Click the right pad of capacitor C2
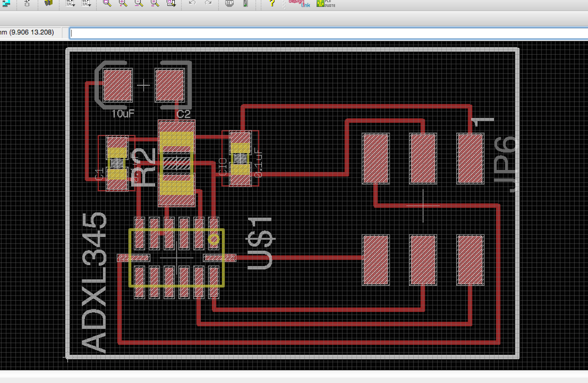The width and height of the screenshot is (588, 383). (170, 85)
